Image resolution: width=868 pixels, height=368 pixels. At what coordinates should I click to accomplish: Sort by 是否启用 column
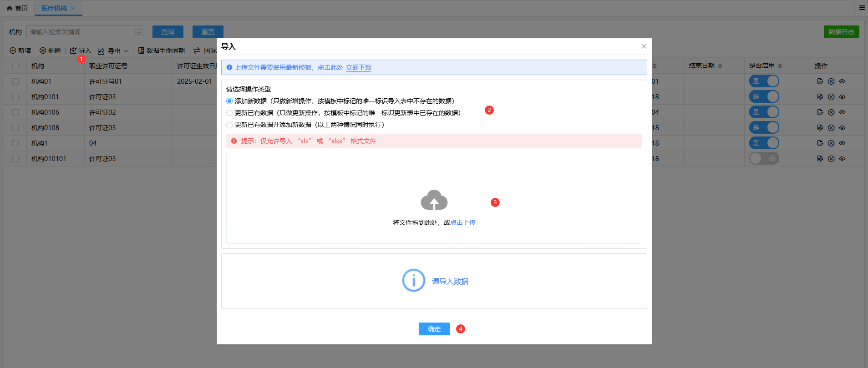tap(780, 66)
